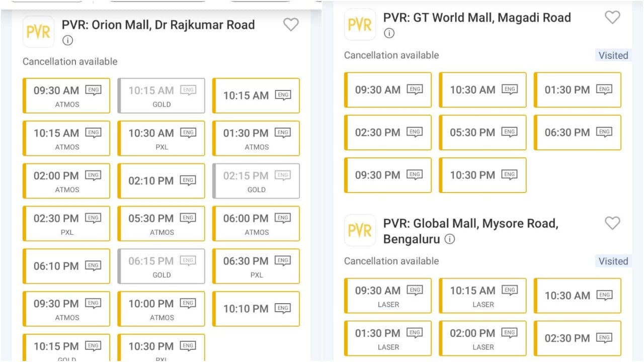644x362 pixels.
Task: Select the 10:30 AM show at GT World Mall
Action: [x=483, y=90]
